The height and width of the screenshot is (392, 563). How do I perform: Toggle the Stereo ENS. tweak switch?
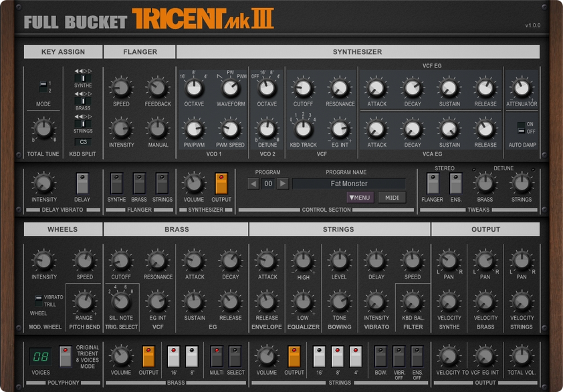point(455,183)
